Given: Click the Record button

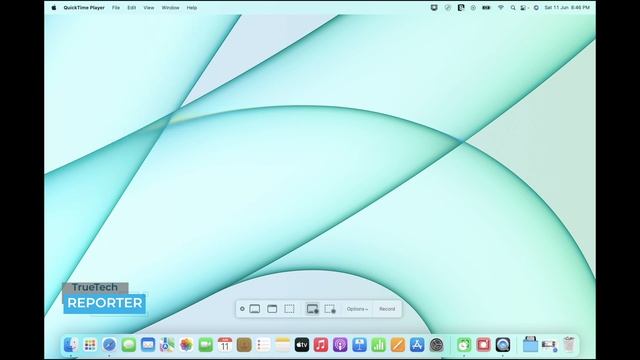Looking at the screenshot, I should (x=387, y=309).
